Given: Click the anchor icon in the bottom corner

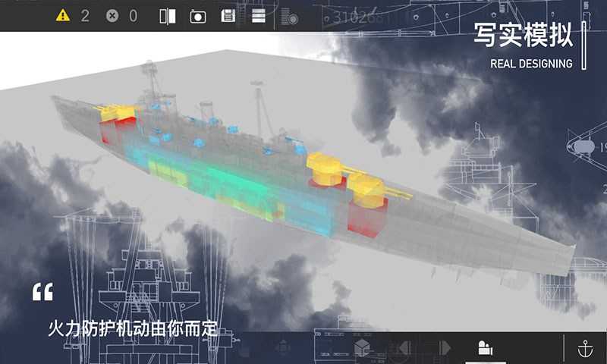Looking at the screenshot, I should (585, 349).
